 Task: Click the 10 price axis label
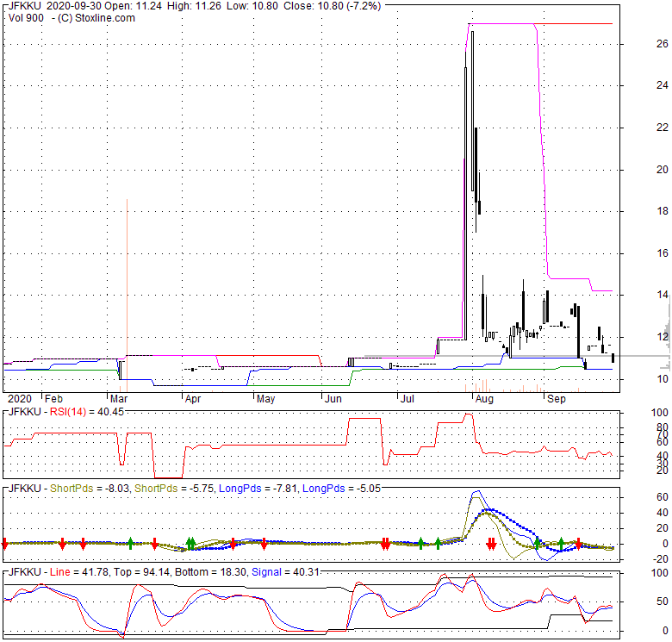(663, 379)
